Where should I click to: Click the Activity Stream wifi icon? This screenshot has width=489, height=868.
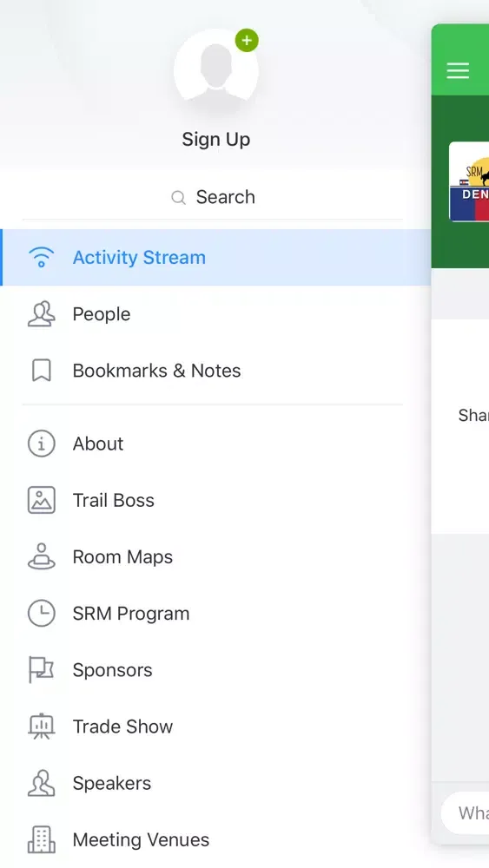click(x=42, y=258)
